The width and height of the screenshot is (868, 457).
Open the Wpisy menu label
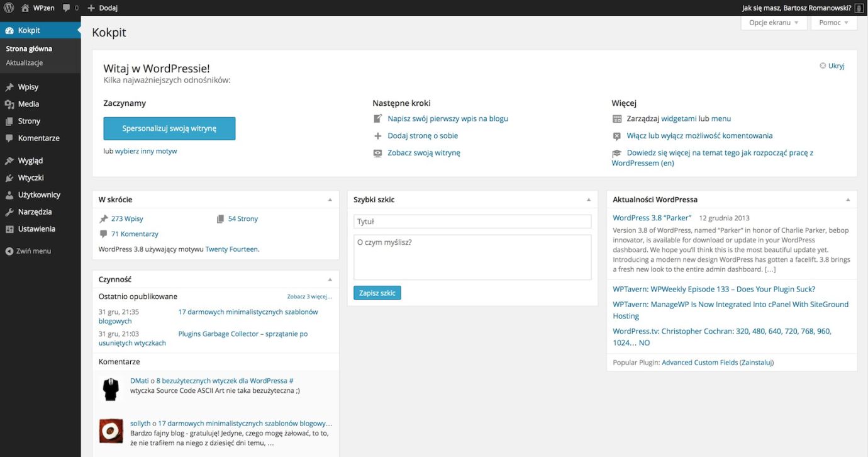(x=28, y=87)
